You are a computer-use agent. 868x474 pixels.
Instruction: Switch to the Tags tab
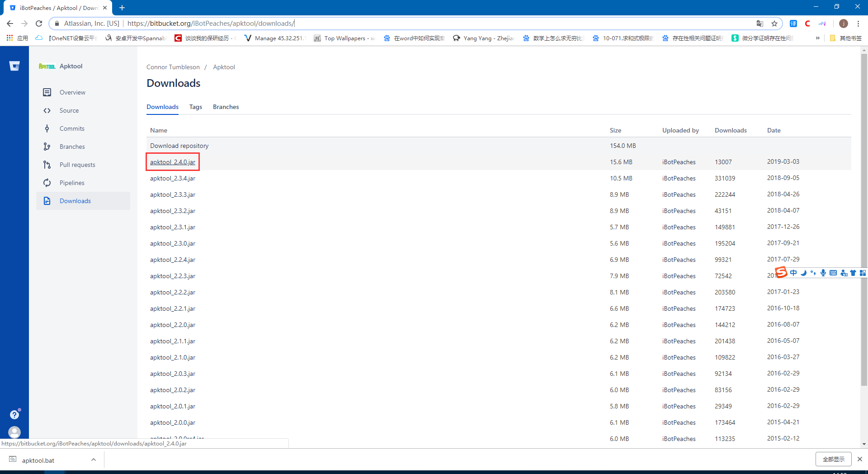[x=195, y=107]
